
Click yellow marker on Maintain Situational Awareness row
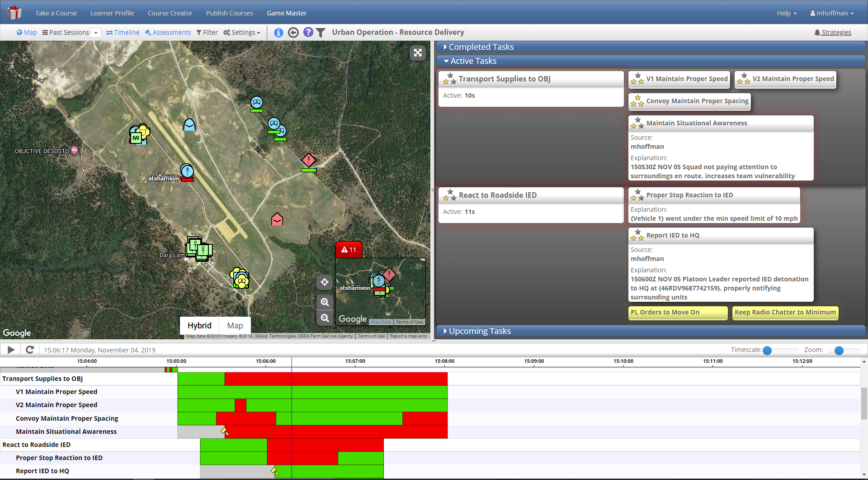pyautogui.click(x=225, y=431)
